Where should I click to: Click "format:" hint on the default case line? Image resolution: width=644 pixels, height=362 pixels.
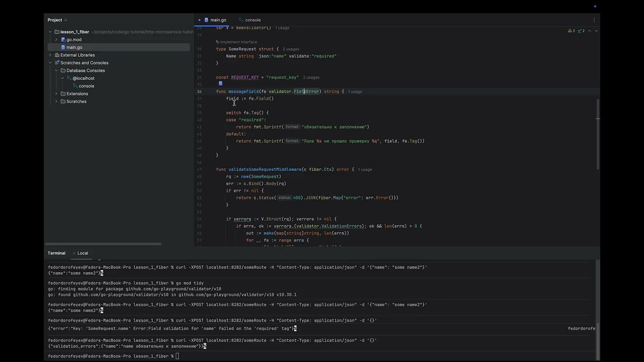click(292, 141)
